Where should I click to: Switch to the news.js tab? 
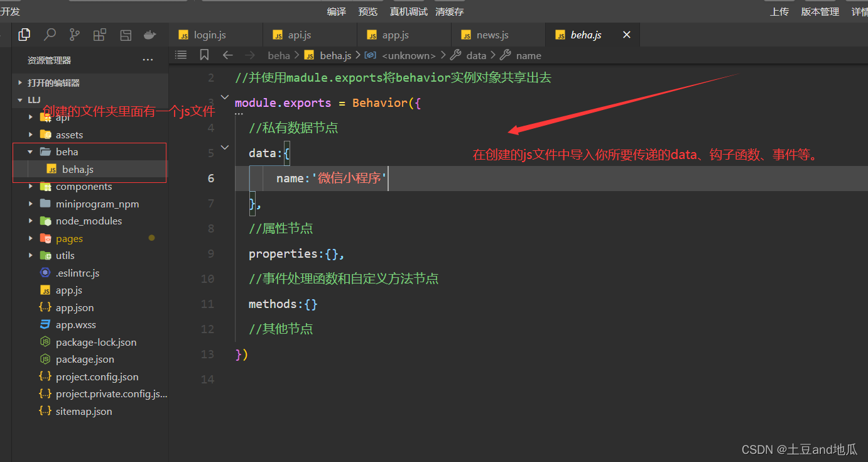[498, 35]
